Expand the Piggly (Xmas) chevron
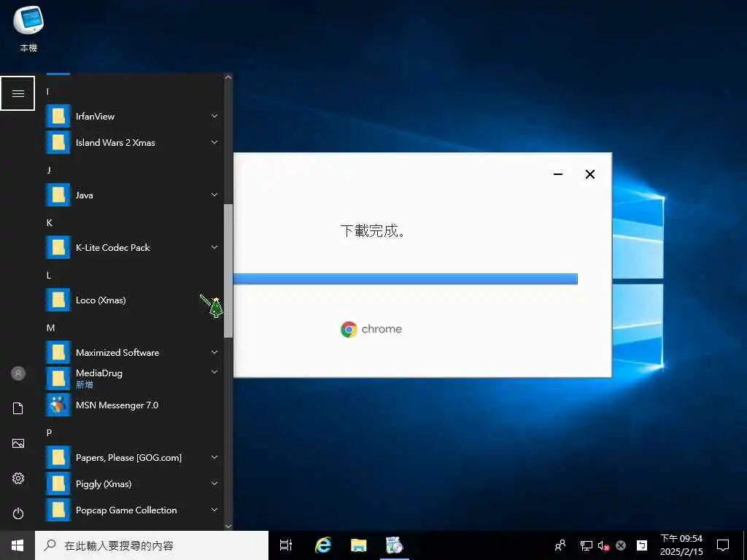 click(214, 483)
